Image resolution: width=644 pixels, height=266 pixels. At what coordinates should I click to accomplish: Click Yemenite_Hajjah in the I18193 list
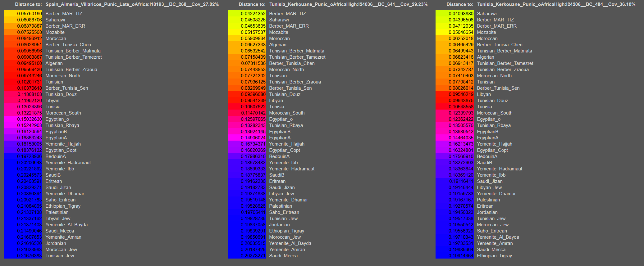(x=63, y=144)
